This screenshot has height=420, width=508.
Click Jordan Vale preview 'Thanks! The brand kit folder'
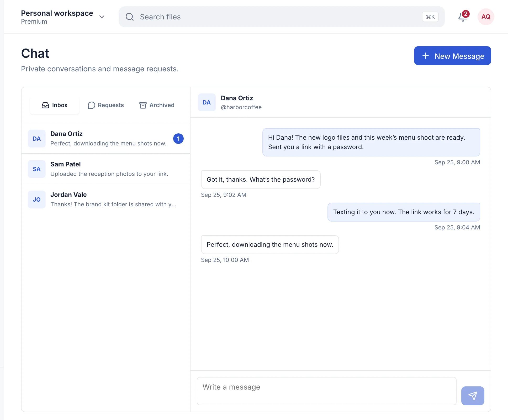(x=113, y=204)
